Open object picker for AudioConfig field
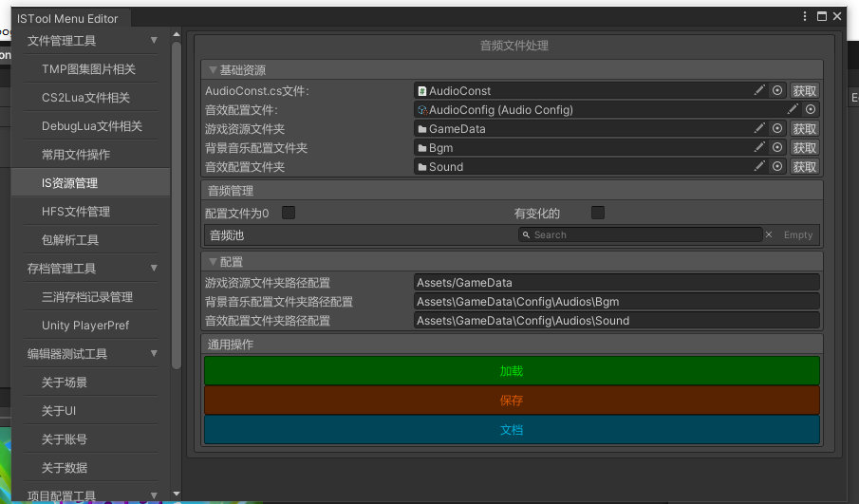 point(811,109)
